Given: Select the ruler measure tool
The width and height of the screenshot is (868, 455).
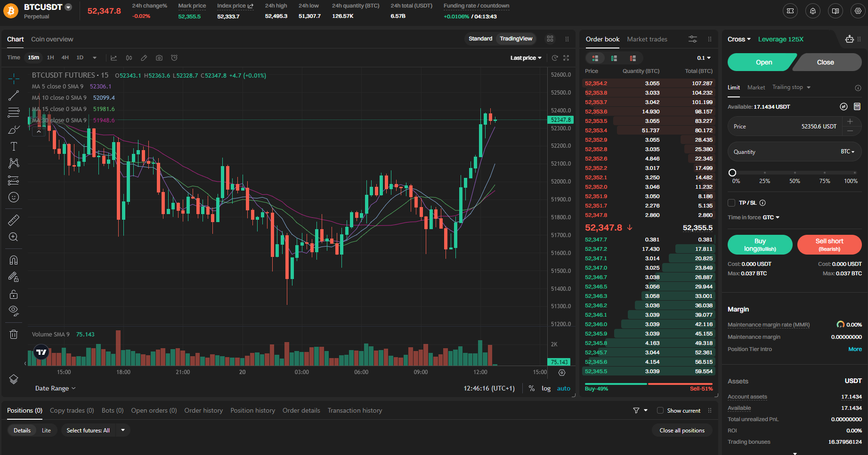Looking at the screenshot, I should click(14, 220).
